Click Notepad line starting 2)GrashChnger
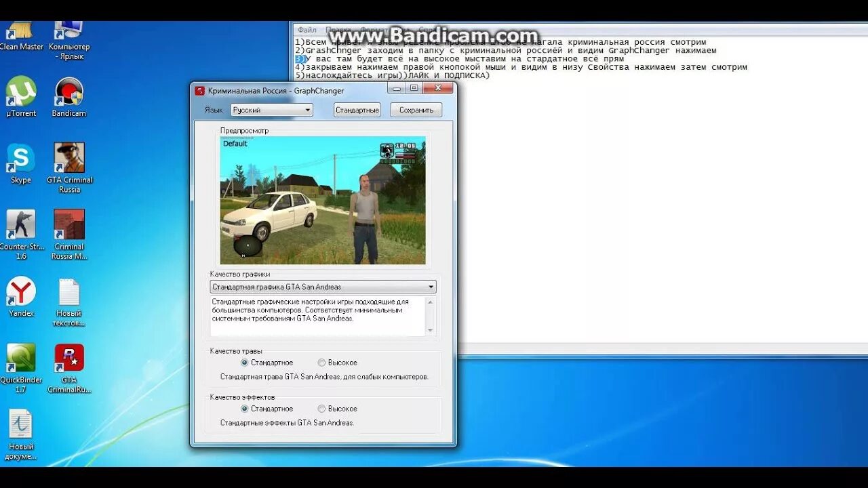 click(505, 50)
